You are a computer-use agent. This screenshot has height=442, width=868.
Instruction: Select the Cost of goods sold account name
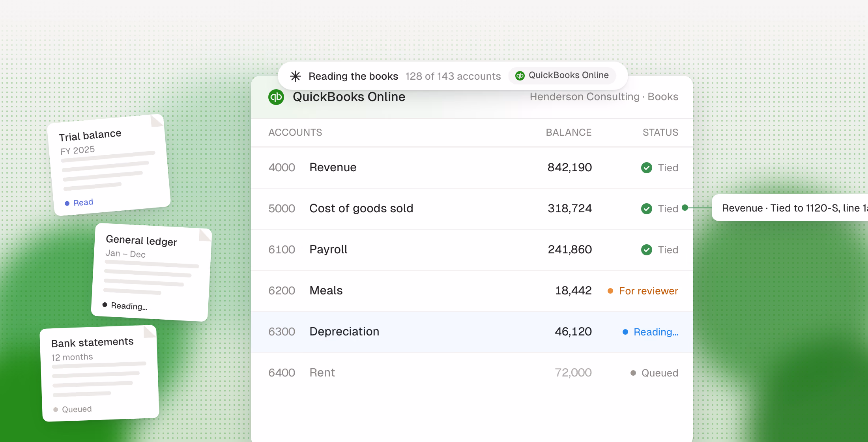pos(361,208)
